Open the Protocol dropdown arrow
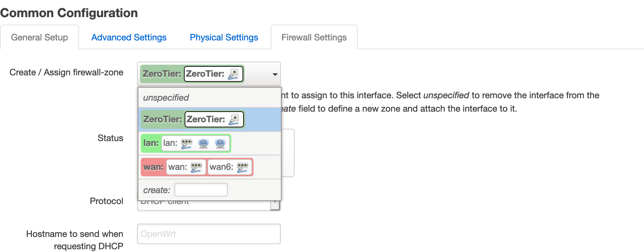This screenshot has width=644, height=252. (275, 204)
